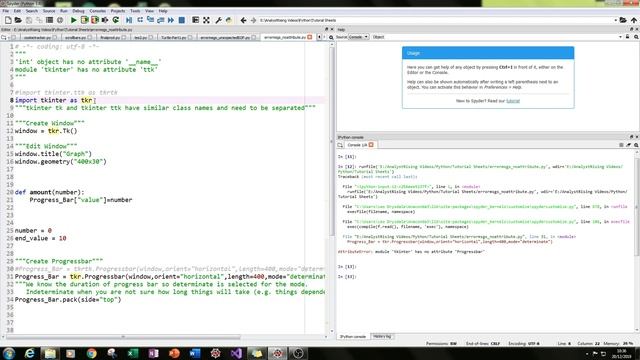Open the History log tab
The image size is (640, 360).
382,336
